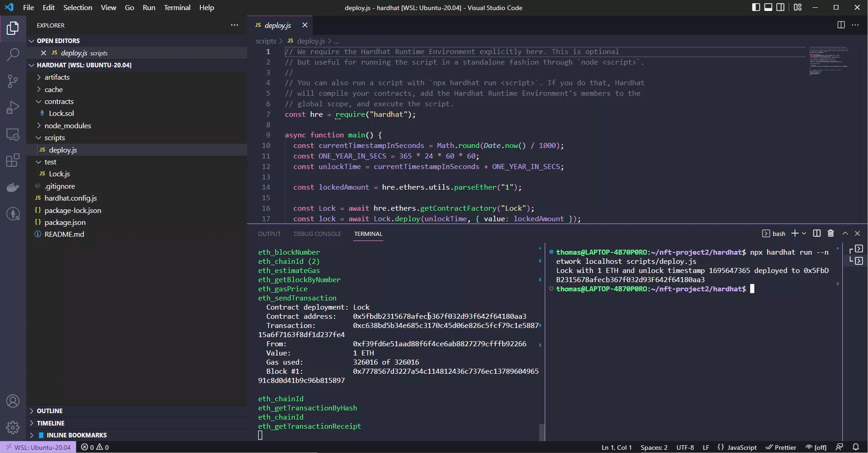The width and height of the screenshot is (868, 453).
Task: Toggle the bottom panel visibility in title bar
Action: click(x=768, y=7)
